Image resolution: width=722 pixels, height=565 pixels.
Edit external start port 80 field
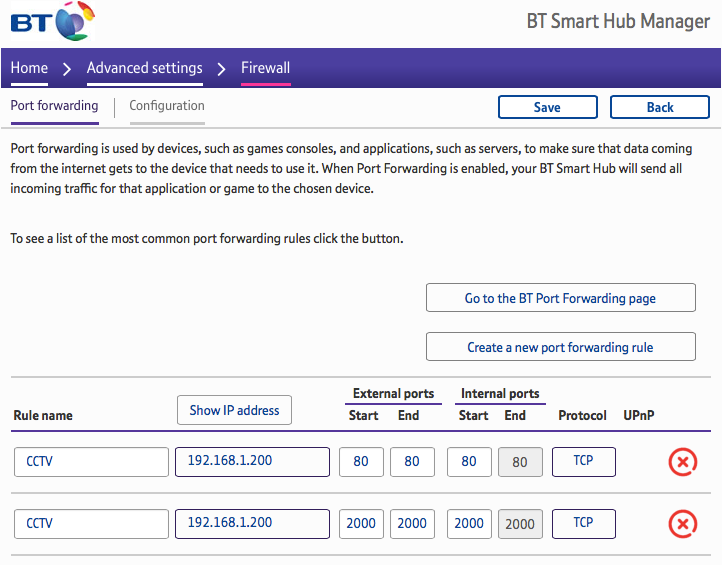tap(361, 462)
